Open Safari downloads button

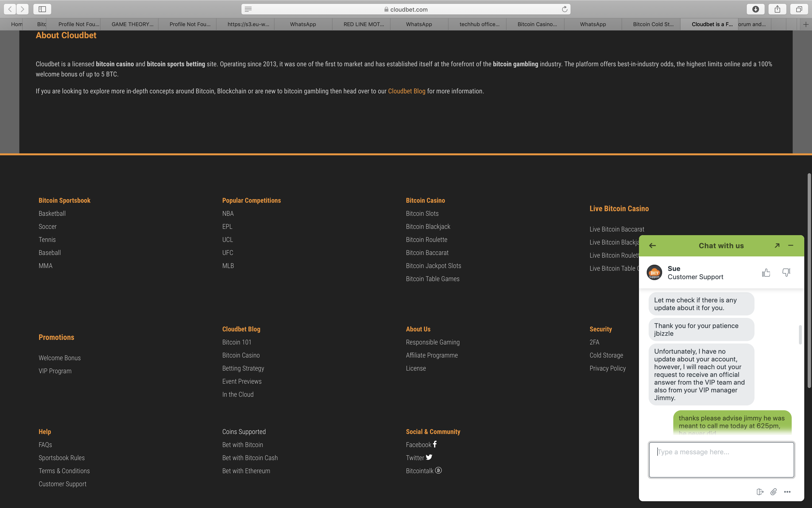(755, 9)
